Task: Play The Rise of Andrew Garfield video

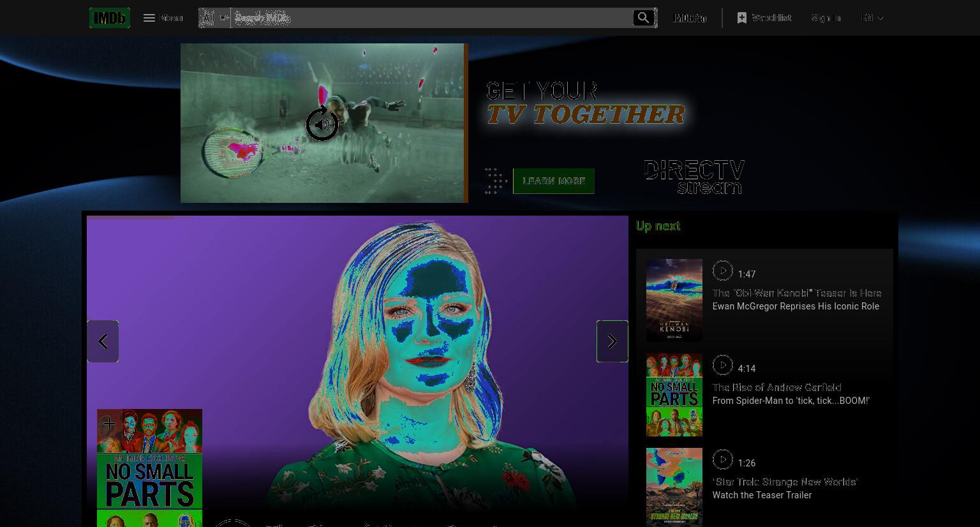Action: [722, 365]
